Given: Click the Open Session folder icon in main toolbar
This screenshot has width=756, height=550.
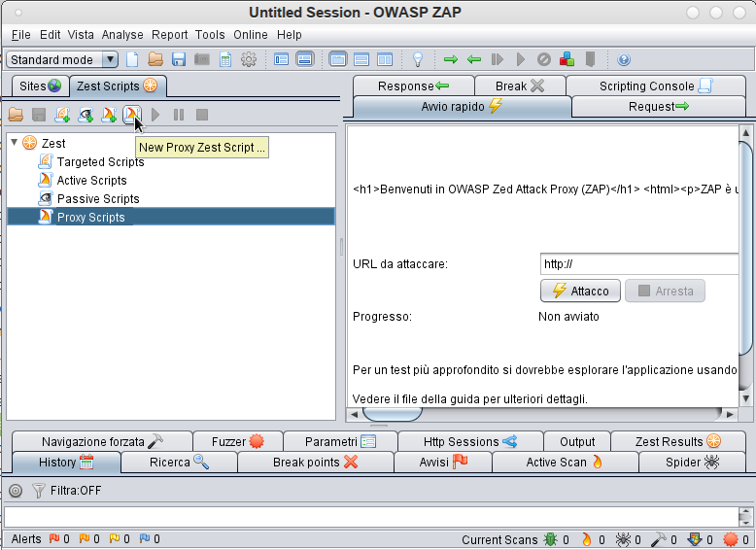Looking at the screenshot, I should (155, 60).
